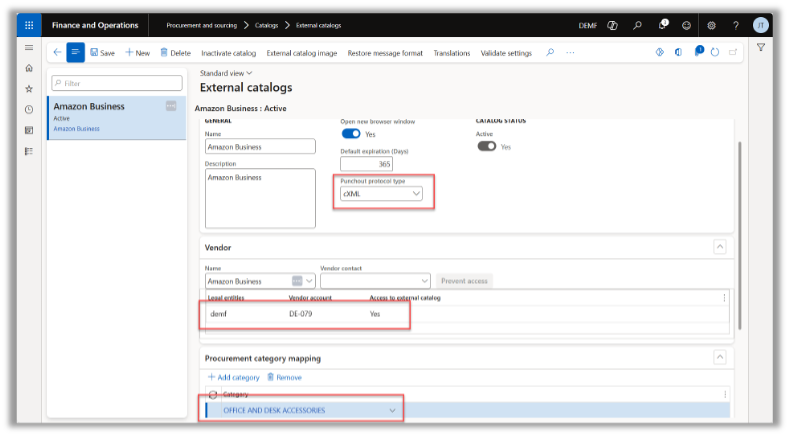Click Procurement and sourcing breadcrumb
The height and width of the screenshot is (438, 790).
click(202, 25)
